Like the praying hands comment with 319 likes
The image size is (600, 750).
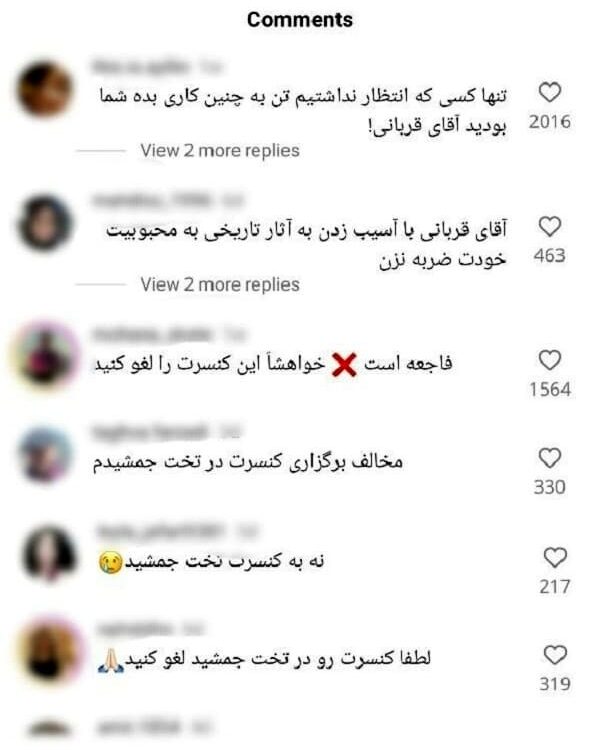555,655
